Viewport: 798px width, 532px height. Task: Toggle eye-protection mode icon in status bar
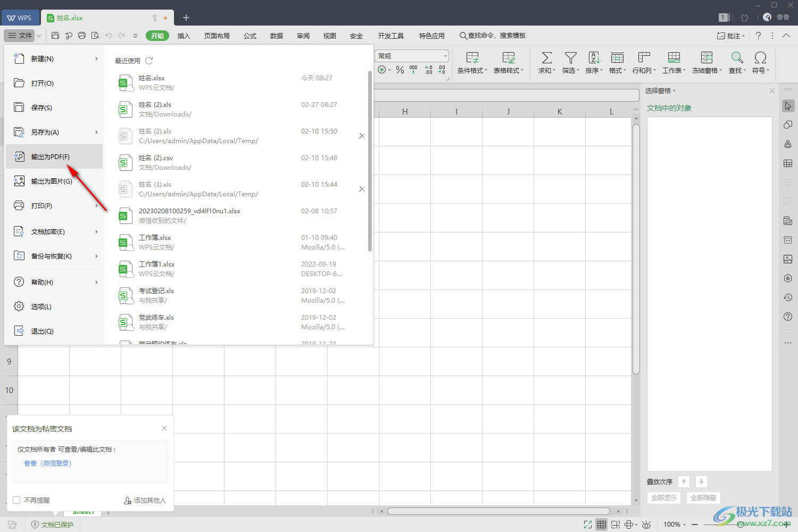click(646, 525)
